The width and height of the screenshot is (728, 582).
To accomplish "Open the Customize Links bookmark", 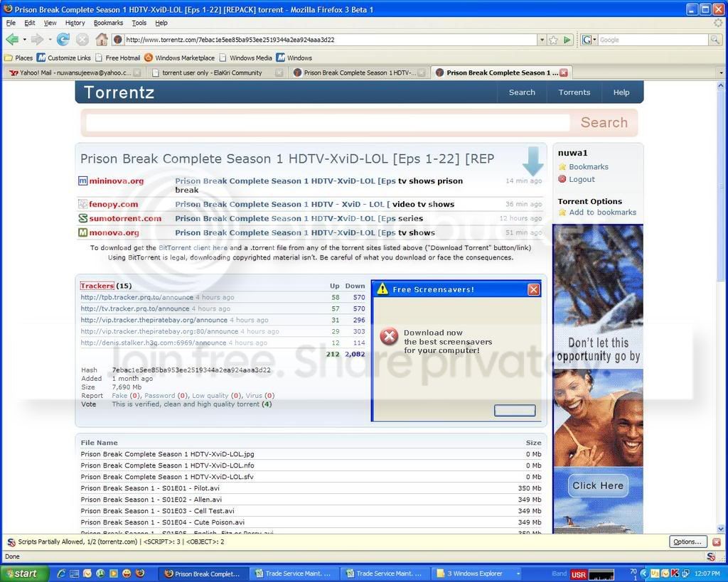I will pyautogui.click(x=64, y=58).
